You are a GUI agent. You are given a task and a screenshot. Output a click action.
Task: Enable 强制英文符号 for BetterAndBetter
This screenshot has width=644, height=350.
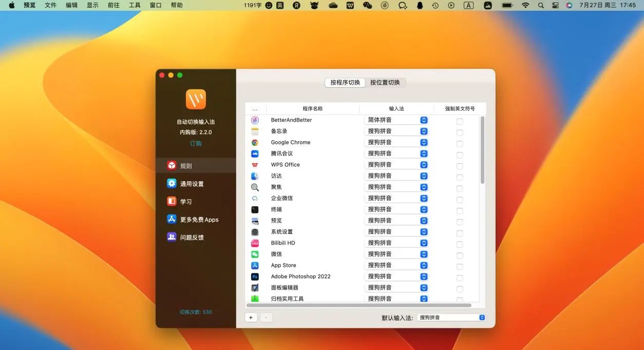[459, 121]
